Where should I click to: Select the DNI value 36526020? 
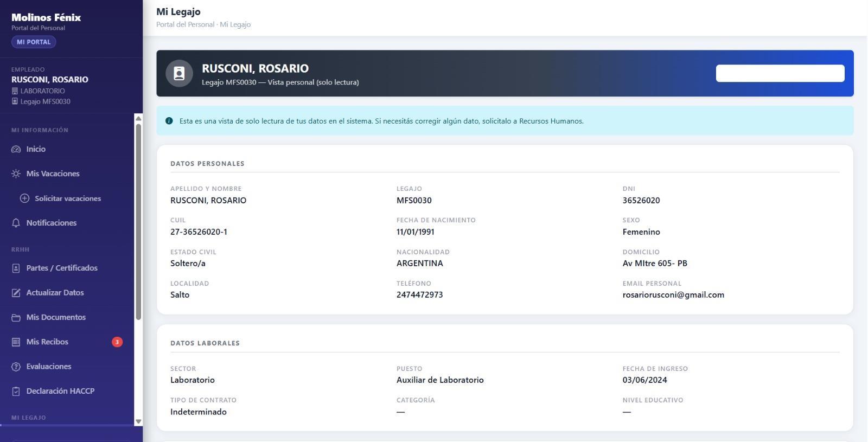[x=641, y=201]
